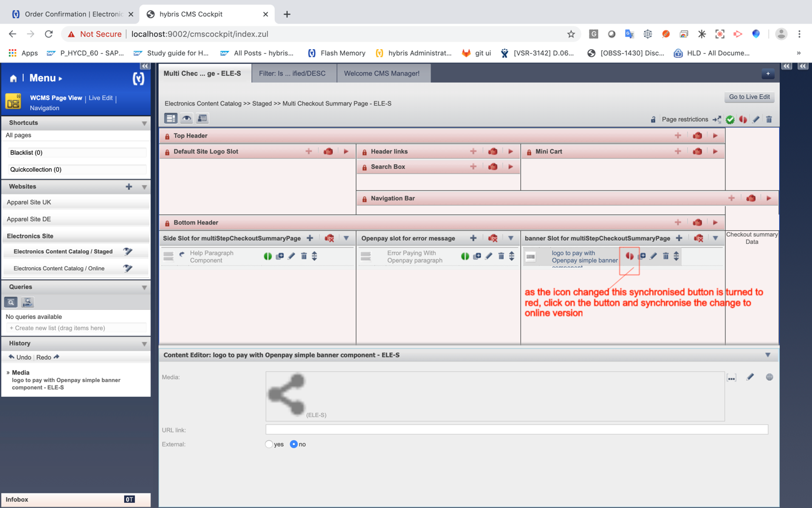Click the plus icon on Header links slot
Viewport: 812px width, 508px height.
473,151
